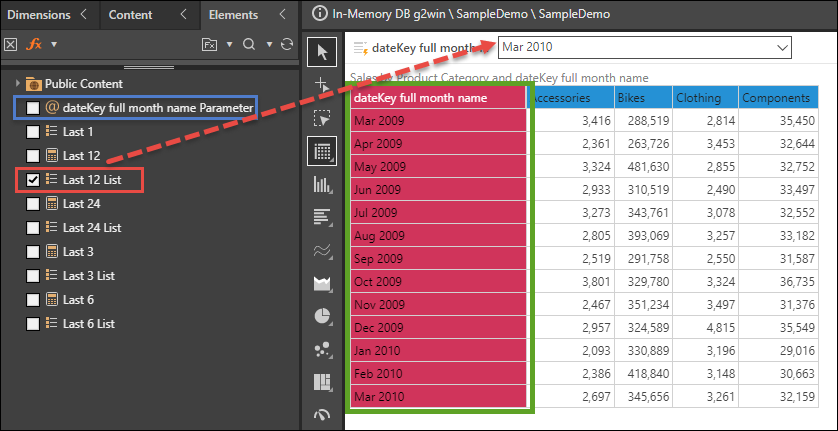The height and width of the screenshot is (431, 838).
Task: Select the Mar 2009 row header cell
Action: click(439, 121)
